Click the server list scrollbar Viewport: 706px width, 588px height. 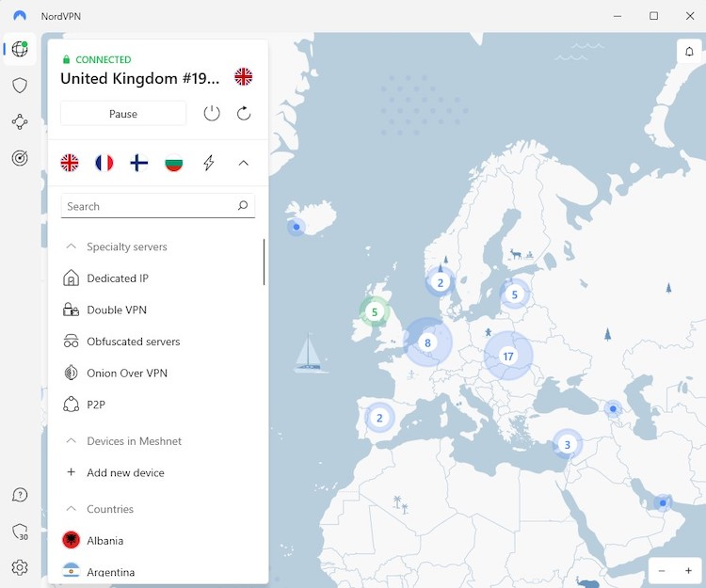pyautogui.click(x=264, y=262)
